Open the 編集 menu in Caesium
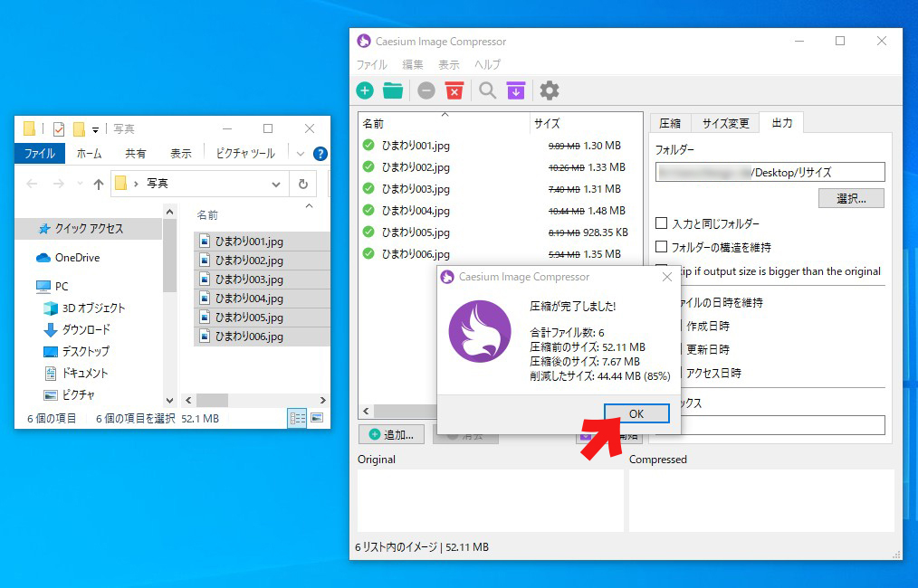The width and height of the screenshot is (918, 588). pyautogui.click(x=413, y=64)
